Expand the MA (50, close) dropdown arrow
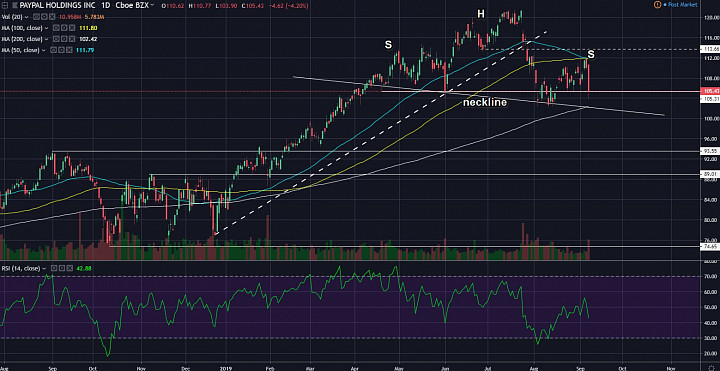The image size is (720, 371). pos(44,50)
